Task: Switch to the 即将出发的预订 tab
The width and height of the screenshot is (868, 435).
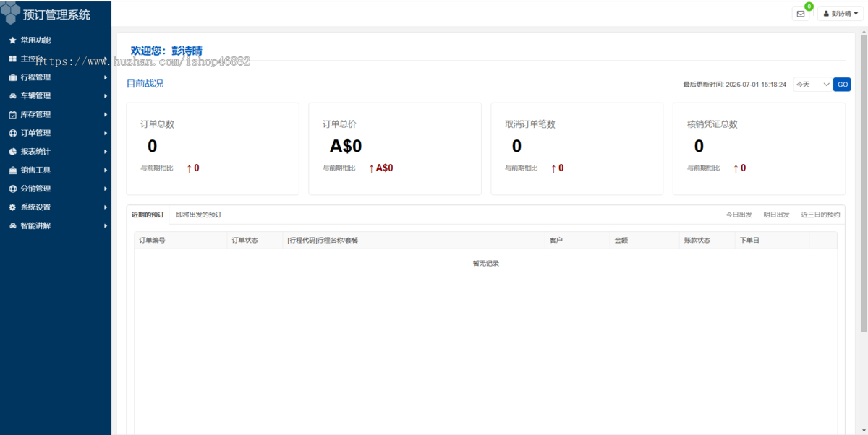Action: coord(199,215)
